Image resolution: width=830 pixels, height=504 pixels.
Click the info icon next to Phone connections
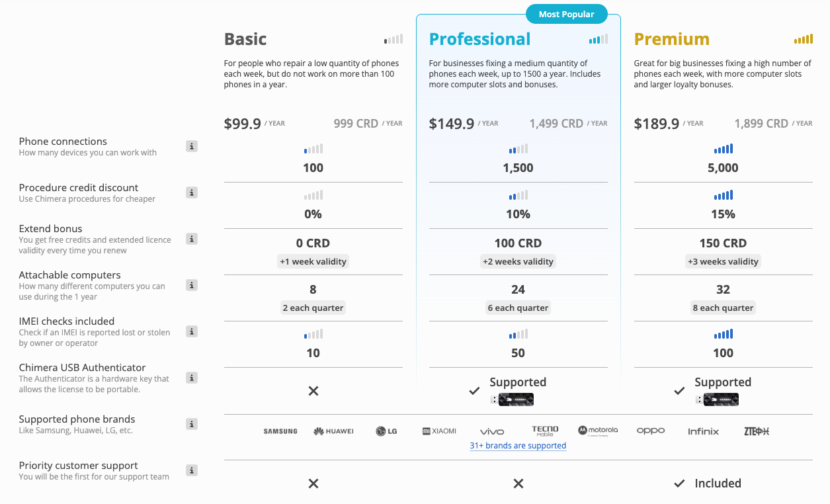tap(191, 146)
